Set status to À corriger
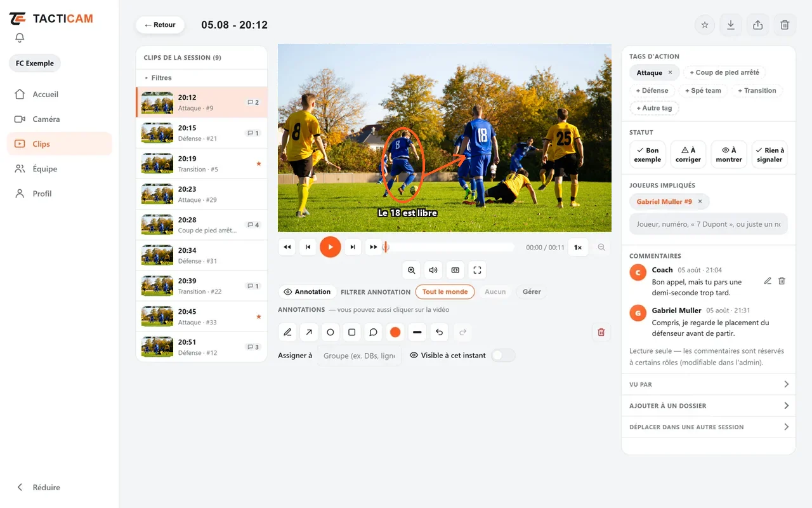The image size is (812, 508). (x=688, y=155)
